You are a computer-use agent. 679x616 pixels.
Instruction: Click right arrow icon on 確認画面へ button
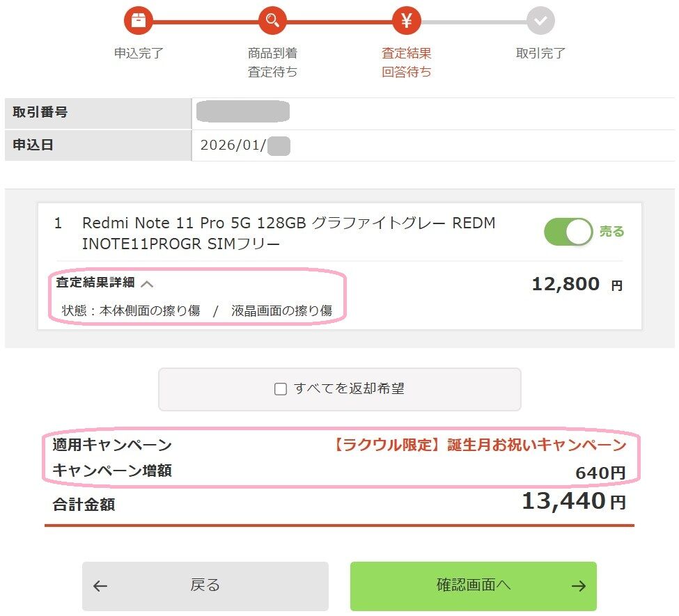578,586
